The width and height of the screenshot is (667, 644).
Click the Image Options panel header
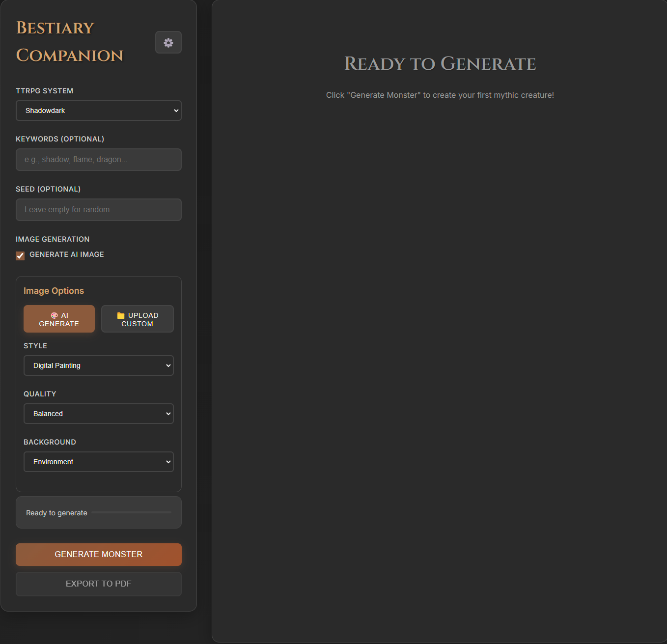[54, 290]
